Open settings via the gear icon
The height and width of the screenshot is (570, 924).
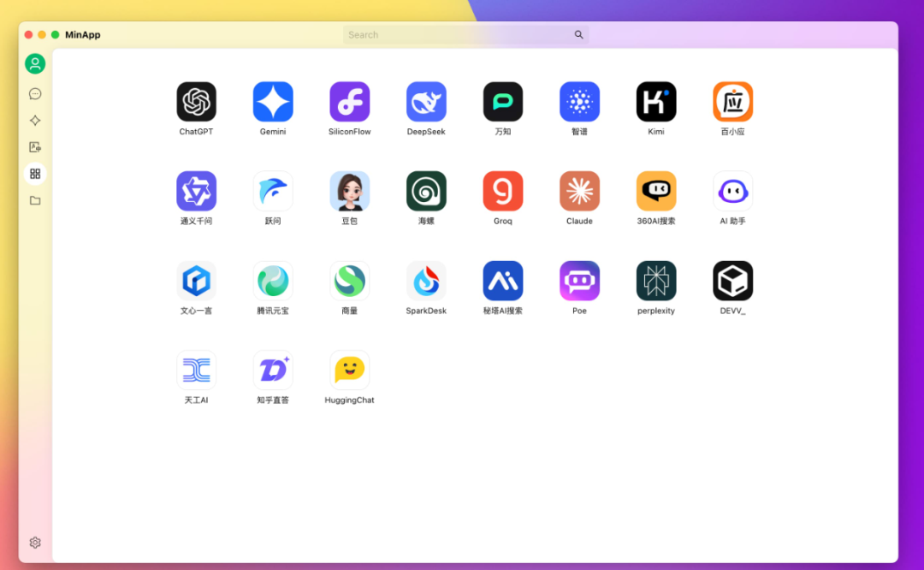click(35, 543)
